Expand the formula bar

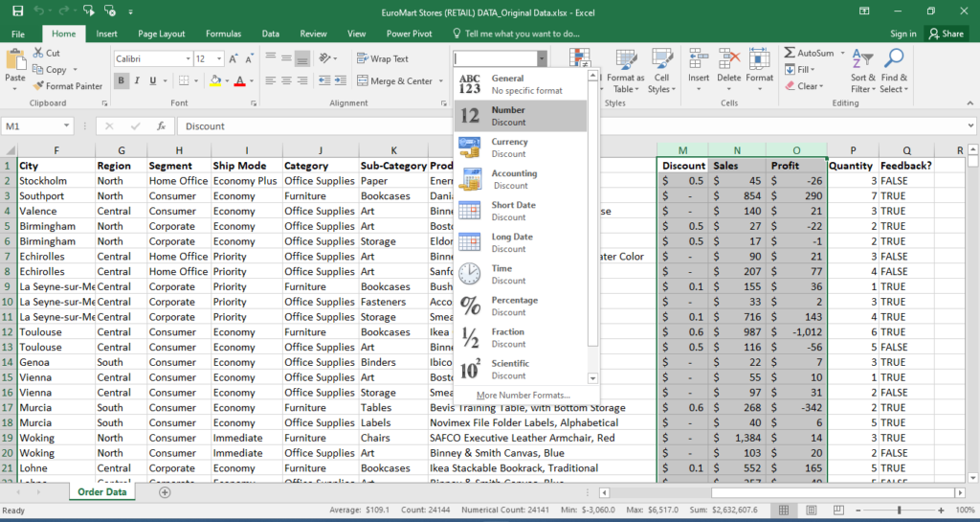click(x=970, y=126)
